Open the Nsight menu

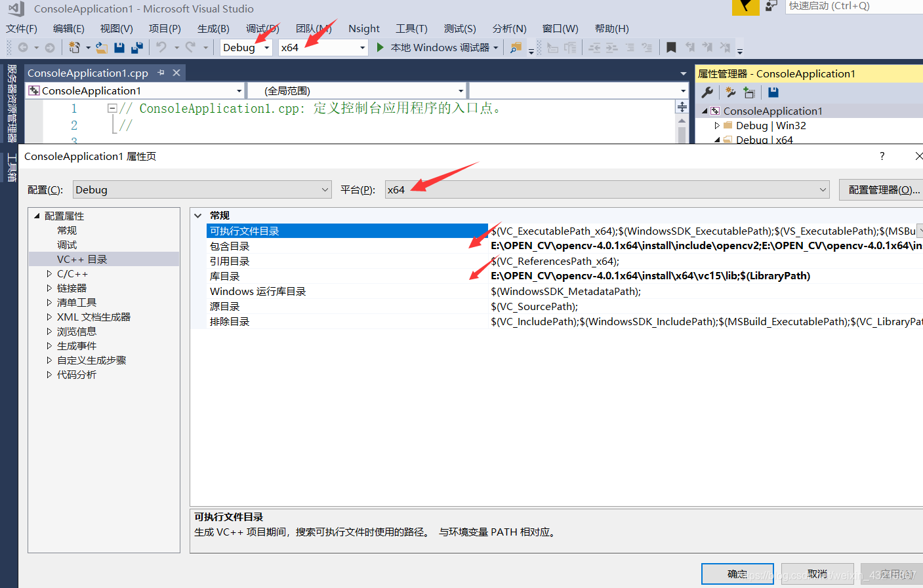click(x=364, y=28)
